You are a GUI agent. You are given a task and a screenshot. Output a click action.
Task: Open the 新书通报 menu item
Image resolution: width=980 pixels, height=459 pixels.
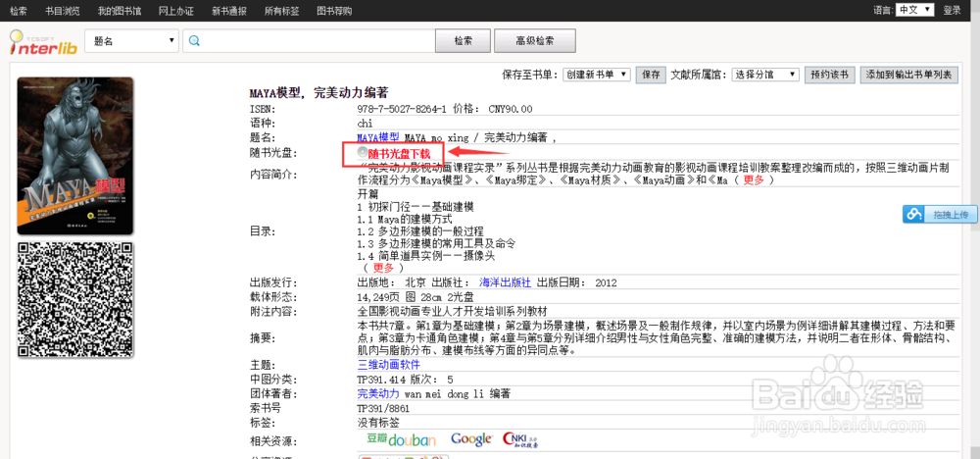(x=228, y=11)
